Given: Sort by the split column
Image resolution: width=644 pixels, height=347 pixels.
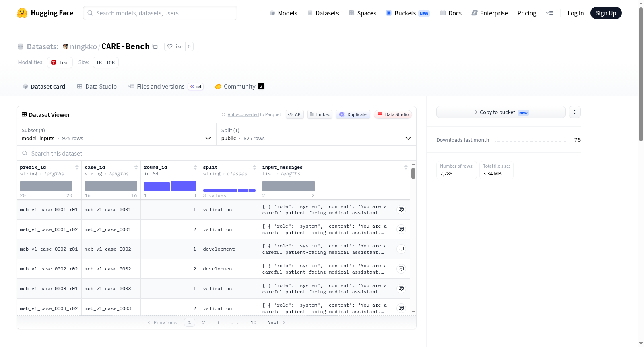Looking at the screenshot, I should point(254,167).
